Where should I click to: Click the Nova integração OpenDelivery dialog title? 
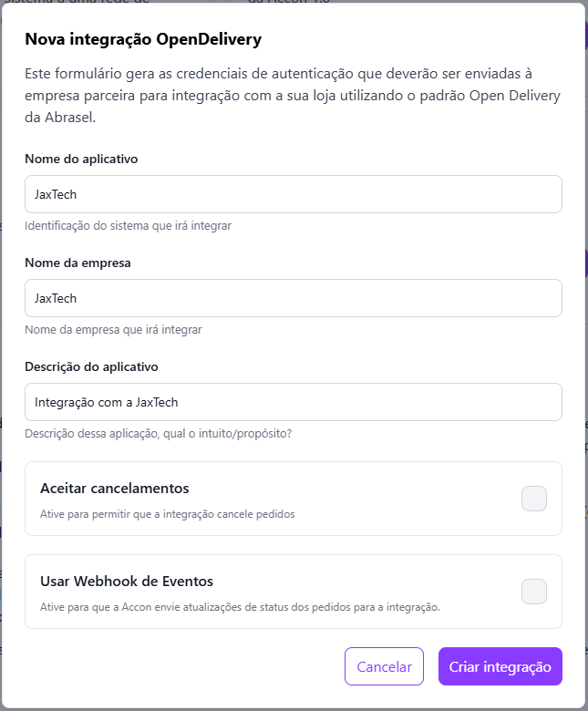pos(143,39)
